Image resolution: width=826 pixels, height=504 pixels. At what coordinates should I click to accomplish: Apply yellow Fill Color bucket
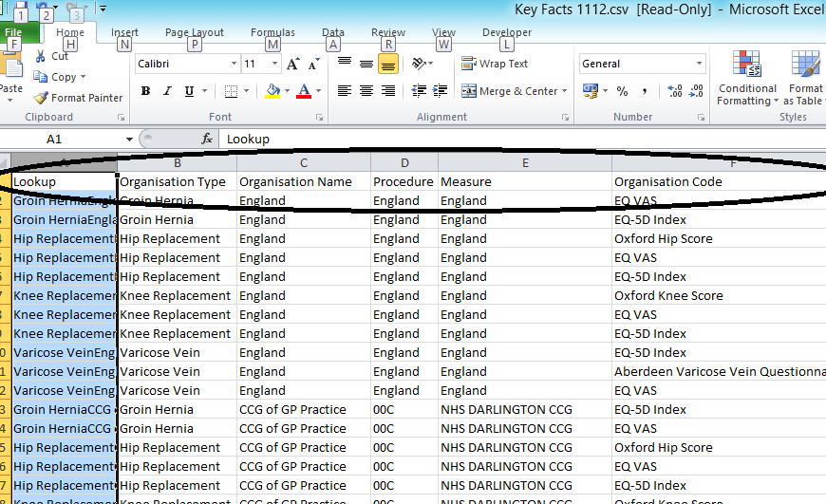(x=272, y=91)
